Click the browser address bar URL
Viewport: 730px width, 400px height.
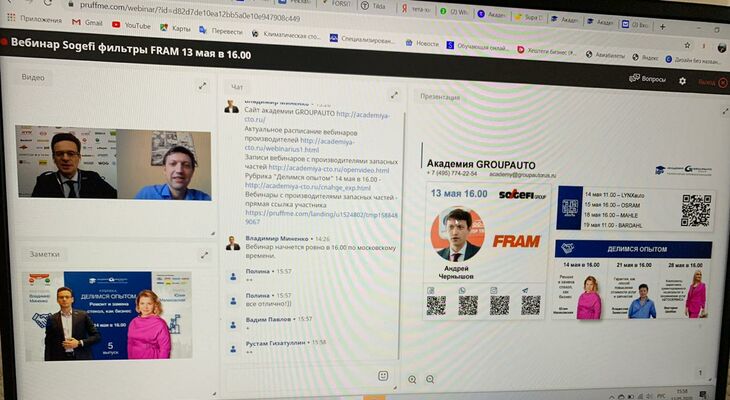(x=190, y=12)
